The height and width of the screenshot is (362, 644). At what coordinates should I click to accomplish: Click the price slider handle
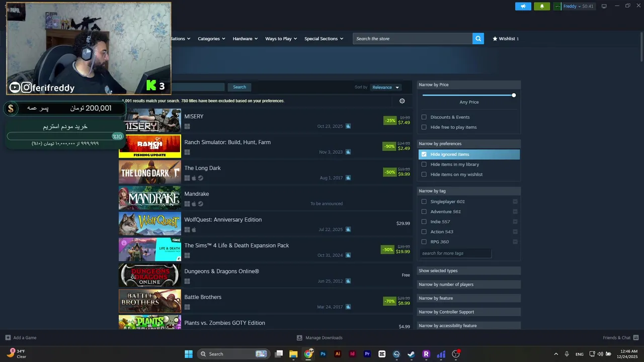pyautogui.click(x=514, y=95)
